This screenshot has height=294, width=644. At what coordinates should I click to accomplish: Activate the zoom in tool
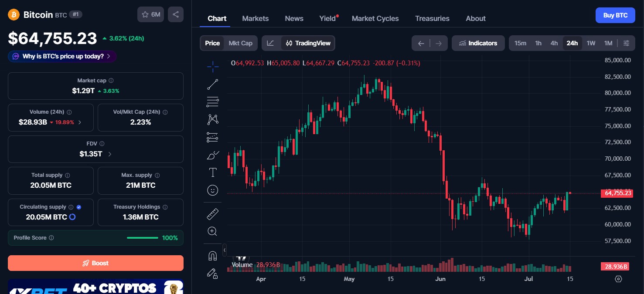tap(213, 231)
